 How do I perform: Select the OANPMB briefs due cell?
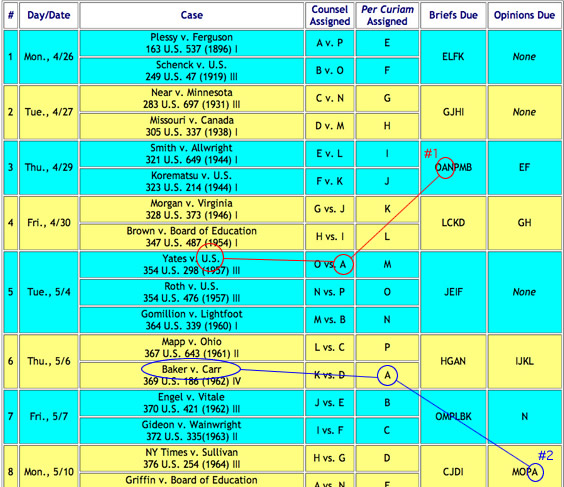[x=453, y=168]
